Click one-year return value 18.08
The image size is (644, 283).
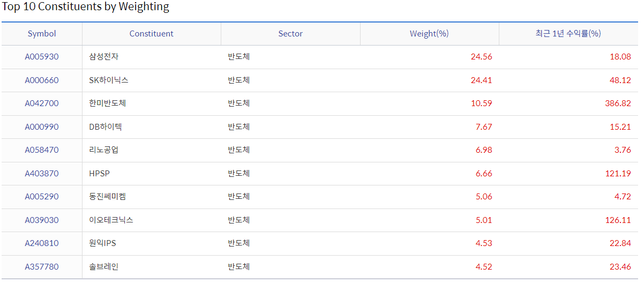(x=620, y=57)
